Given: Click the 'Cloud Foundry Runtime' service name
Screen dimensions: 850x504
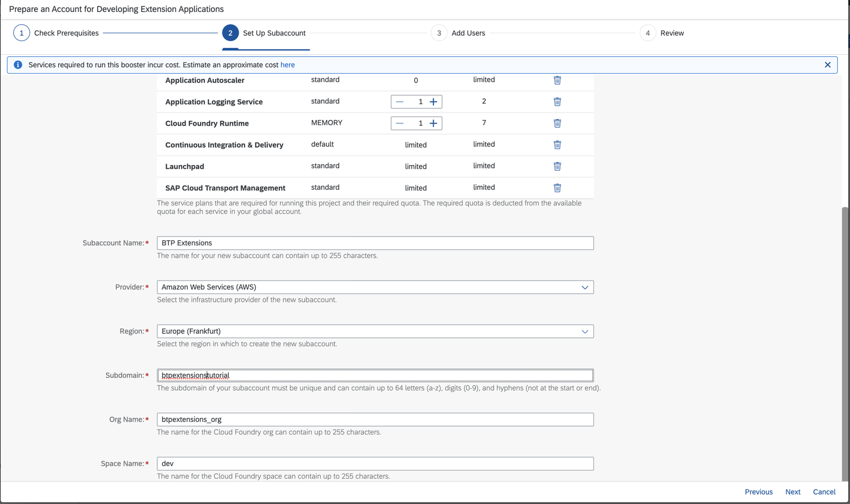Looking at the screenshot, I should pos(207,124).
